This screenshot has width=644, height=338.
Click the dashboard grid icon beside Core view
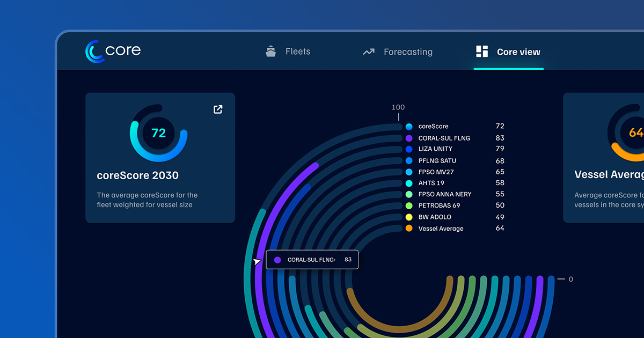pyautogui.click(x=482, y=52)
